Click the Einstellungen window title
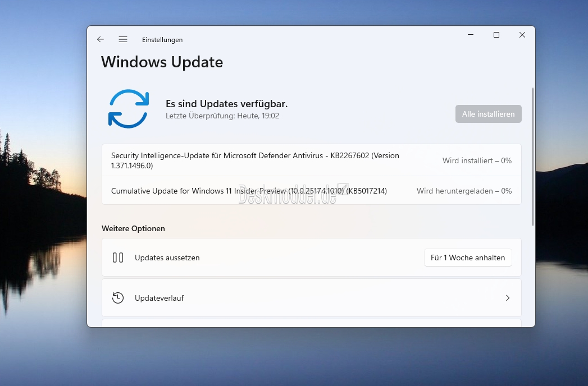 click(162, 40)
